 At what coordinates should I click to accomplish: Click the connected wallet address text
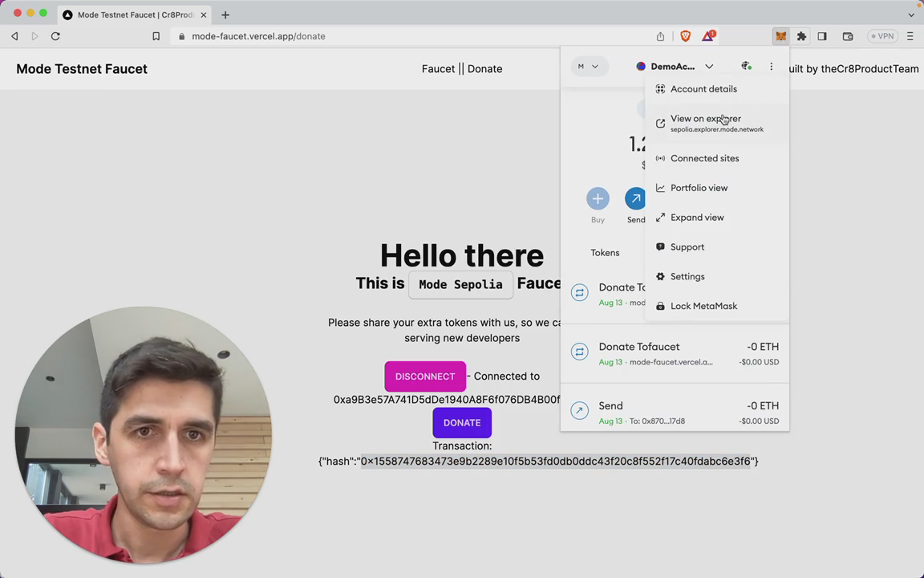pyautogui.click(x=447, y=399)
